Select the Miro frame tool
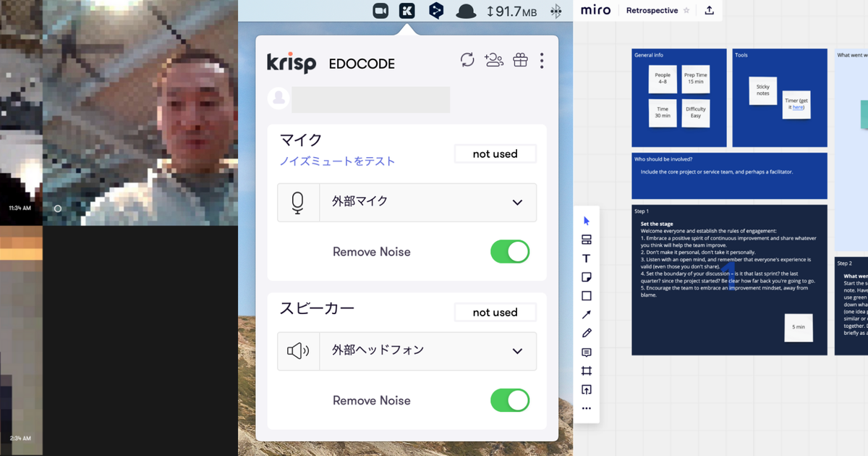Viewport: 868px width, 456px height. click(587, 371)
